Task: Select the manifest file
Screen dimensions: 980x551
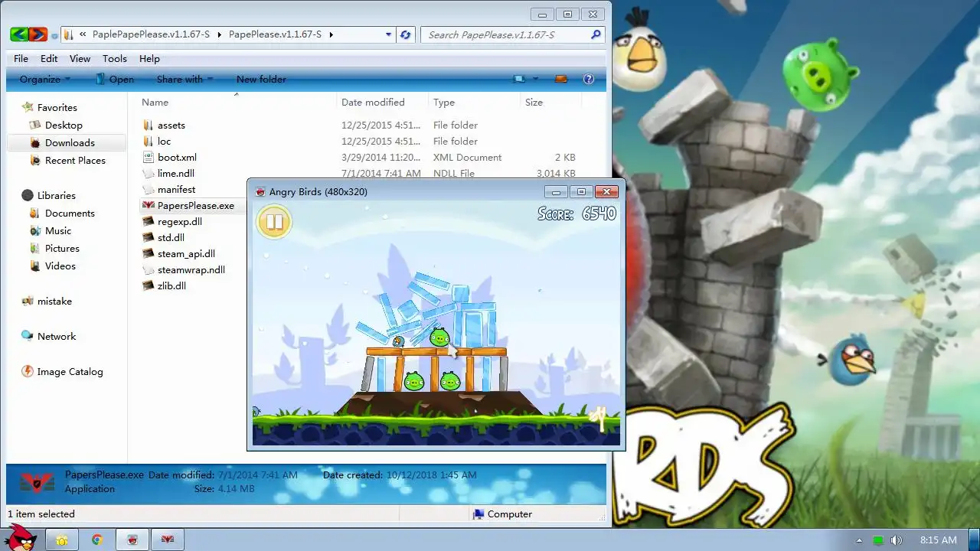Action: pos(176,189)
